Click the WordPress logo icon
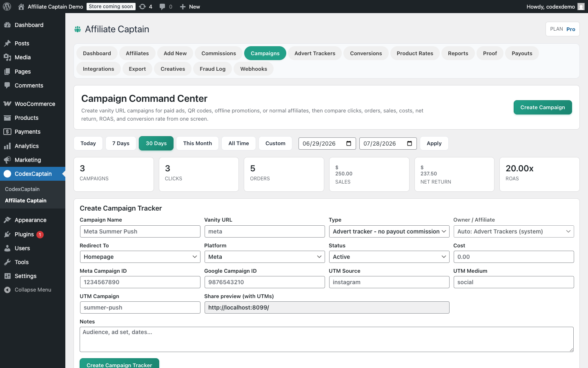588x368 pixels. (7, 7)
